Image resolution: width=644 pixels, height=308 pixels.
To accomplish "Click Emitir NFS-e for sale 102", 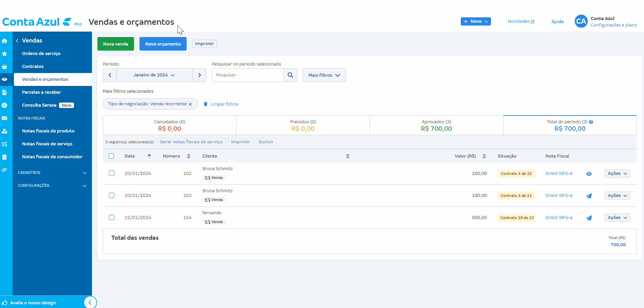I will click(559, 174).
